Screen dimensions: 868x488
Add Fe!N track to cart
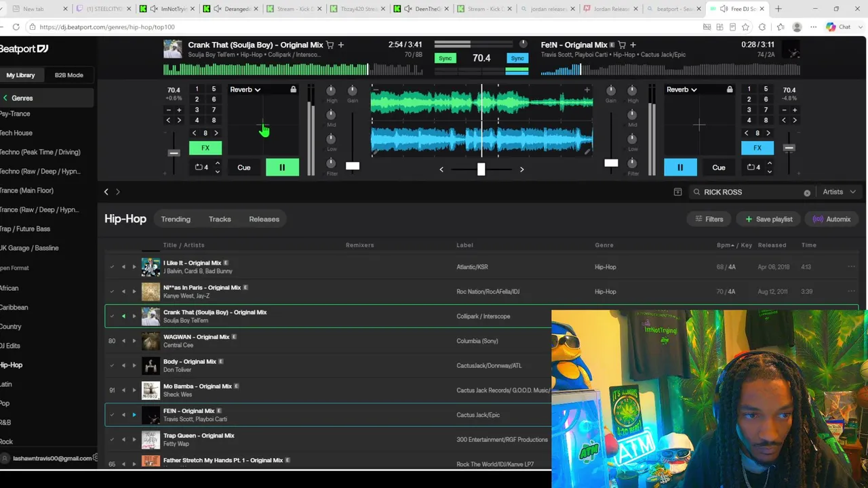point(622,45)
